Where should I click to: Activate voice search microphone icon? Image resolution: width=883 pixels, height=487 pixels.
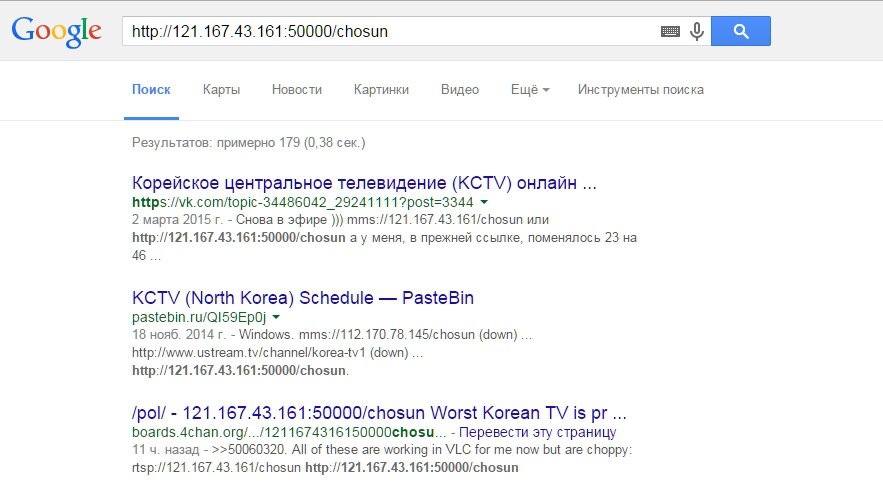click(697, 32)
